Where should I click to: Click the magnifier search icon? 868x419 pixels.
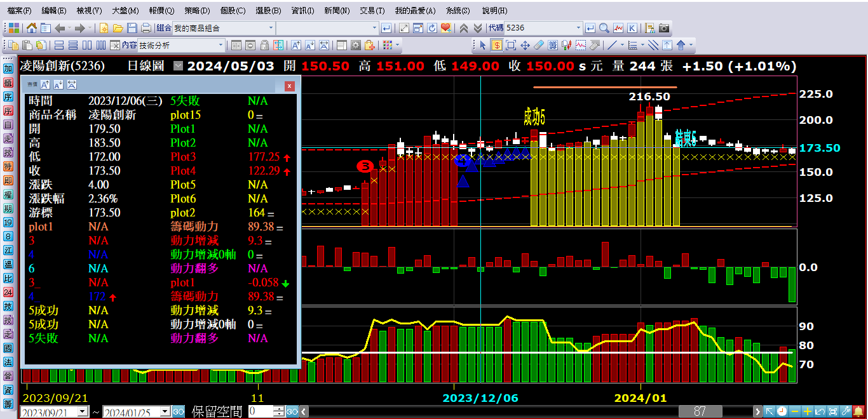pos(604,28)
